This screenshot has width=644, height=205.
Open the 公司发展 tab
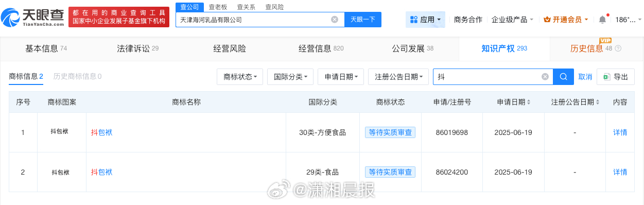[413, 48]
